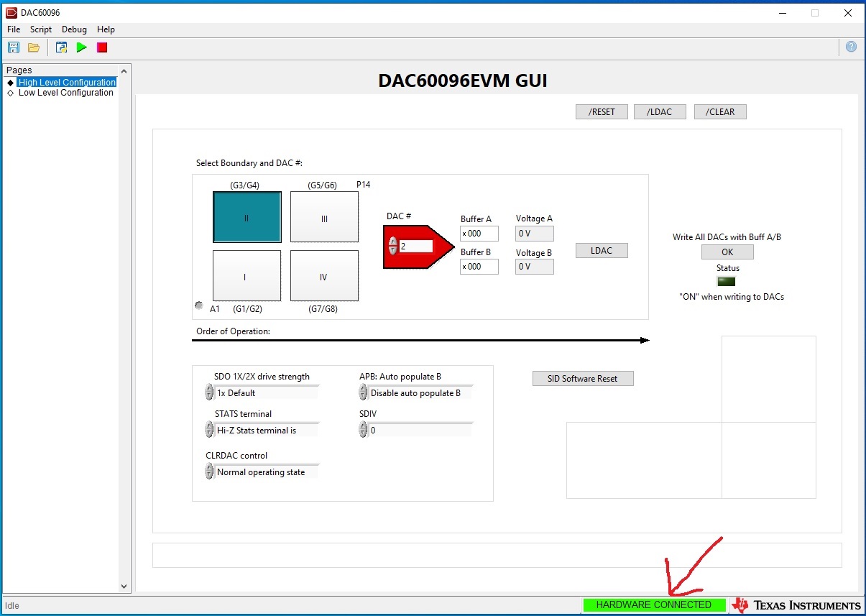
Task: Click the red Stop square icon
Action: (102, 47)
